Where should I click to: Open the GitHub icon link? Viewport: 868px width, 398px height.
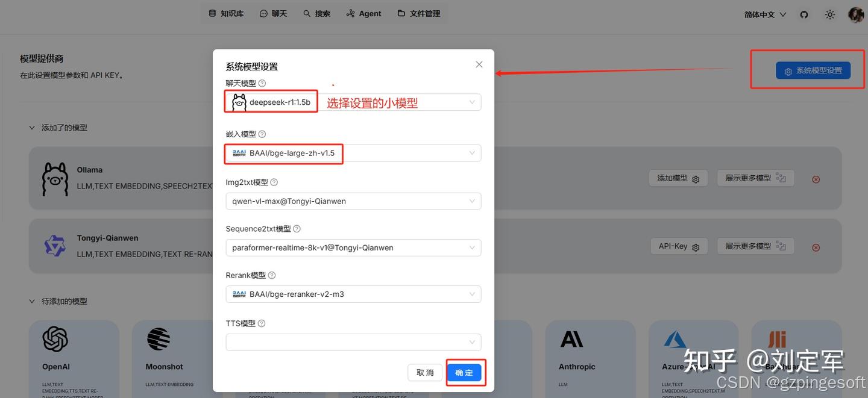pyautogui.click(x=804, y=14)
